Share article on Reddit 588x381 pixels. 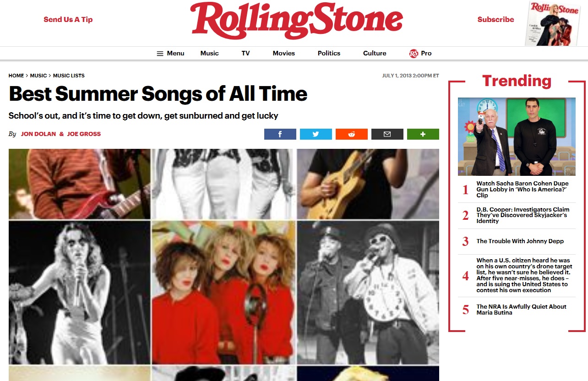tap(351, 134)
